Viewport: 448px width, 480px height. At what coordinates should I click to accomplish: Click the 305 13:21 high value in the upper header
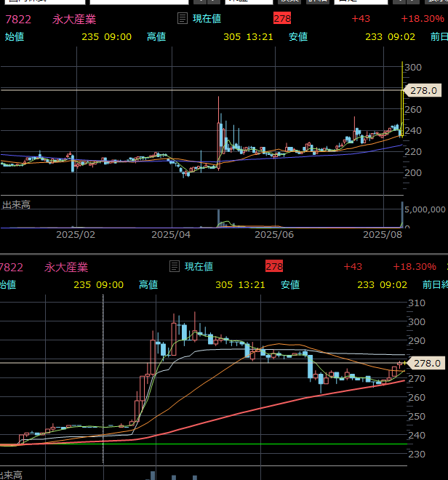point(248,37)
